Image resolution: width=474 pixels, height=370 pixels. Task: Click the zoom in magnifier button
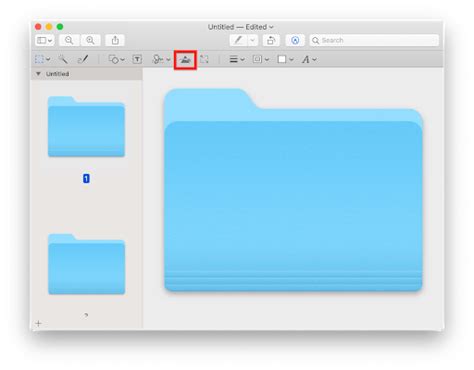pyautogui.click(x=90, y=40)
